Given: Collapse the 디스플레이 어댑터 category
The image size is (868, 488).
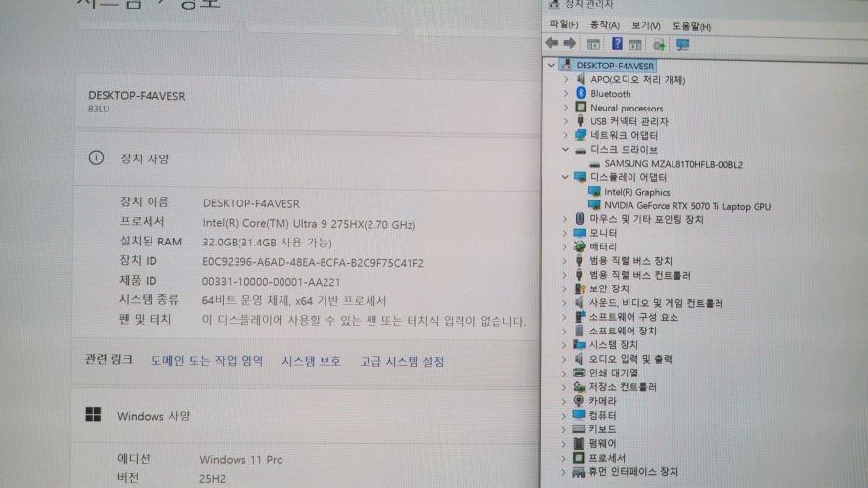Looking at the screenshot, I should click(565, 177).
